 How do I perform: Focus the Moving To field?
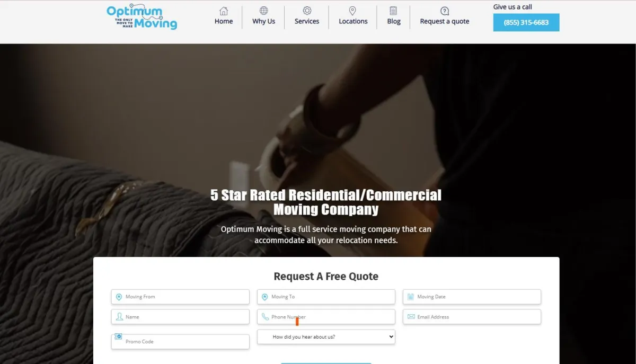326,297
